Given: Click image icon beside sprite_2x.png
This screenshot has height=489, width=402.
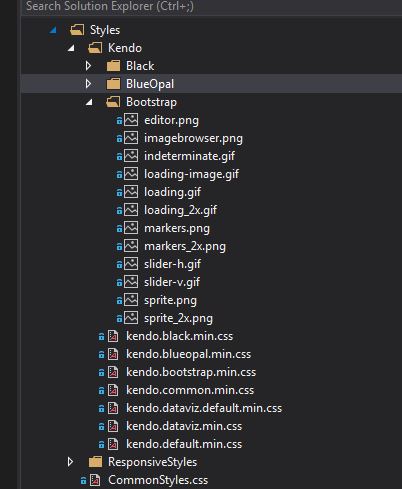Looking at the screenshot, I should pyautogui.click(x=131, y=318).
